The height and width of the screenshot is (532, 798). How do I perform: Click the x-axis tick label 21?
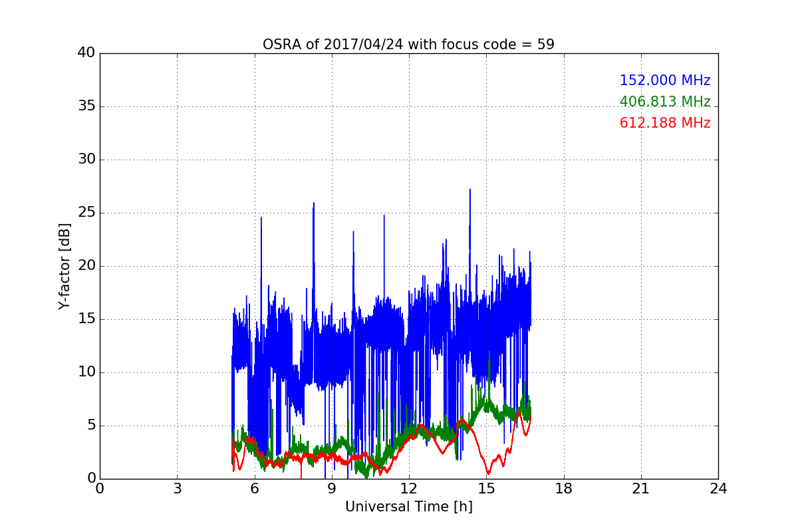[x=641, y=489]
